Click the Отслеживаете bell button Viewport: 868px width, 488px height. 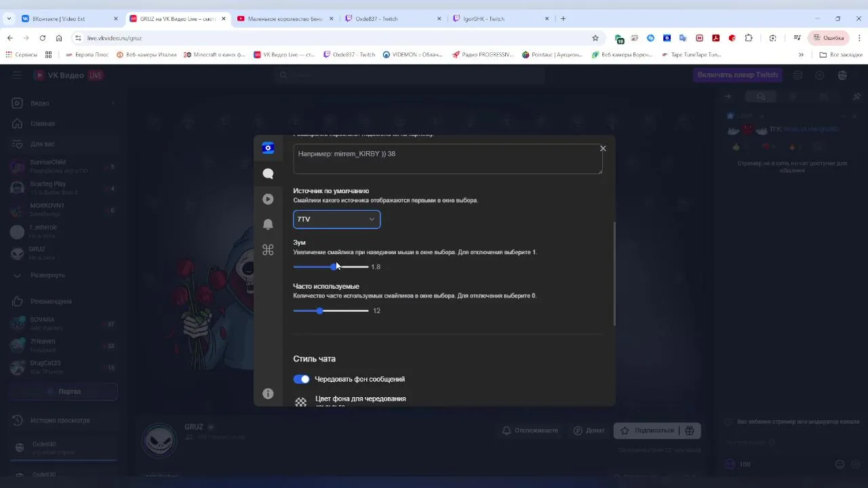coord(530,430)
